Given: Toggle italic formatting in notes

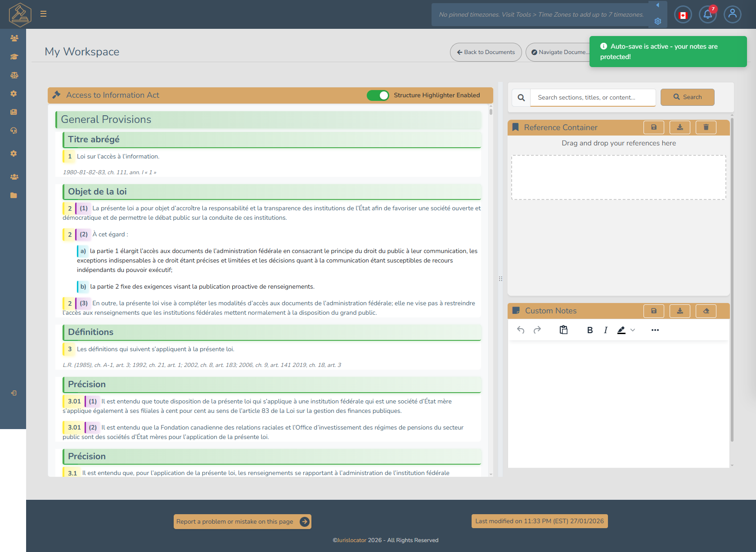Looking at the screenshot, I should coord(605,330).
